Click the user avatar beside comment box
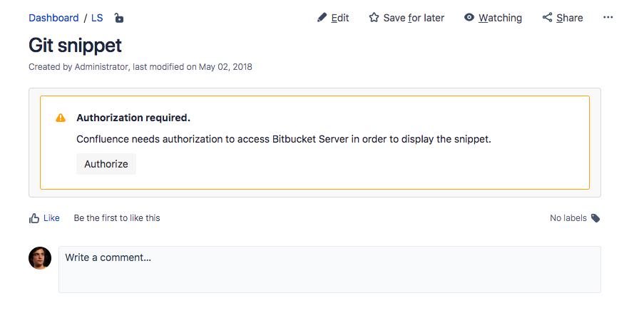Image resolution: width=644 pixels, height=318 pixels. coord(40,258)
